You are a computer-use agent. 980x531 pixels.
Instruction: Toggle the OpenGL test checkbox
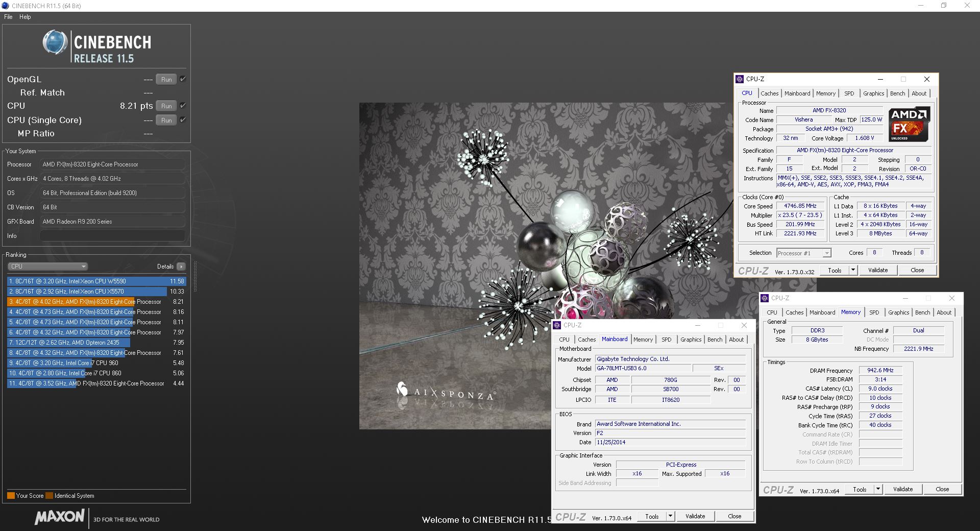[183, 79]
